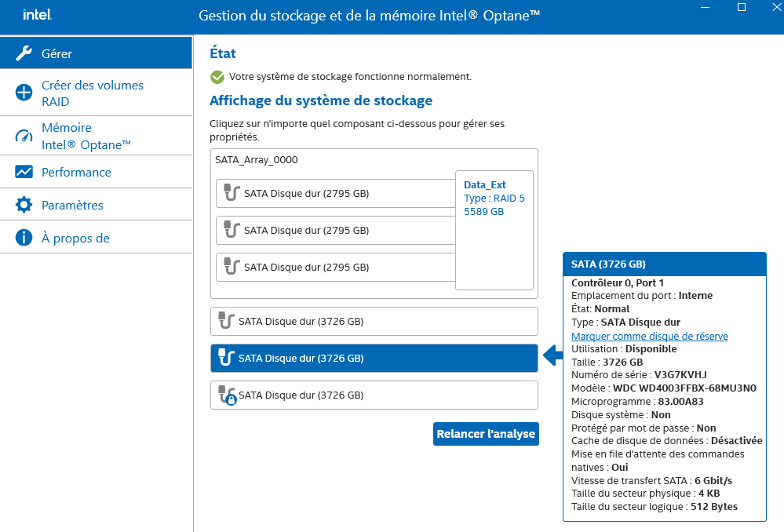
Task: Follow the Marquer comme disque de réserve link
Action: point(650,336)
